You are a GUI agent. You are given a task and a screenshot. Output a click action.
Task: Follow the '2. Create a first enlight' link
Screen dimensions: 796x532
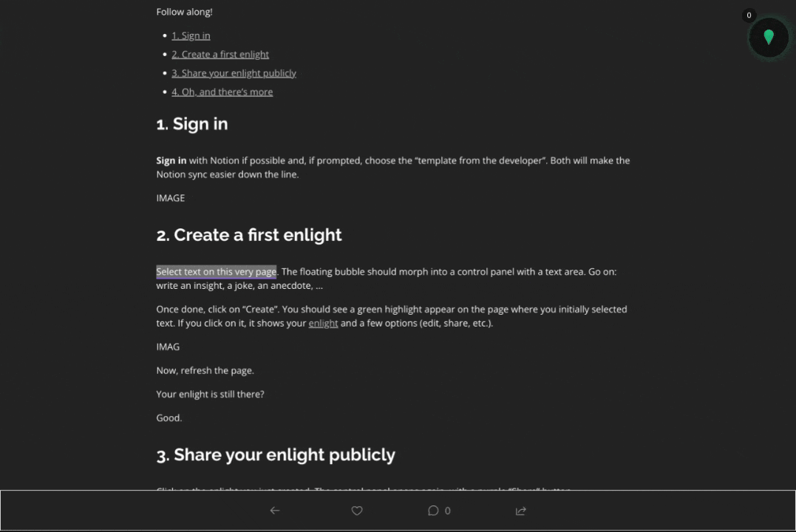220,55
